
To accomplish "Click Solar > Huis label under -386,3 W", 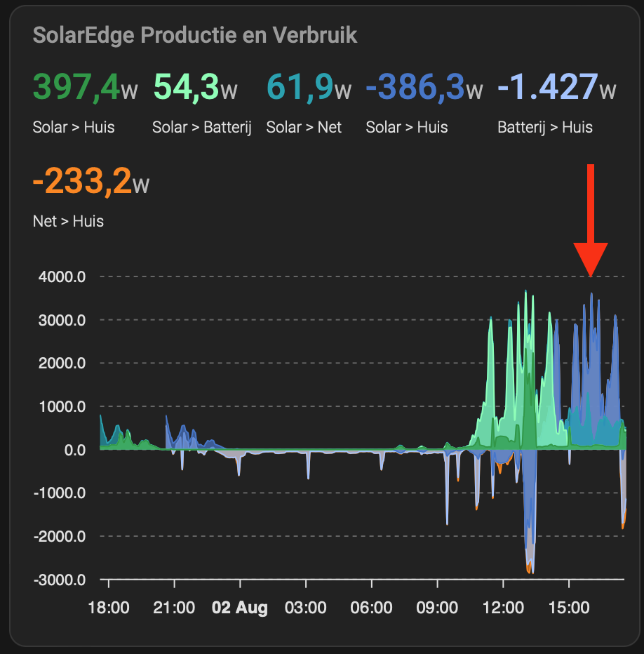I will coord(407,127).
